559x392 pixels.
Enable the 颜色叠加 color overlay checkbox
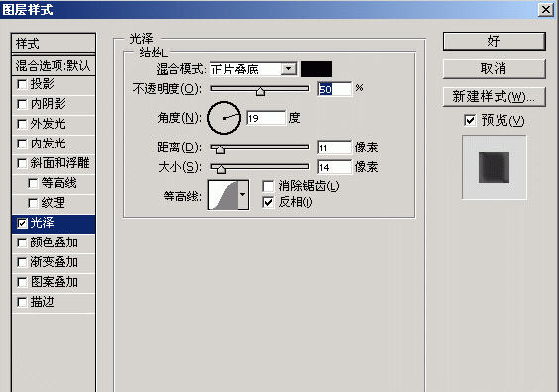coord(22,243)
